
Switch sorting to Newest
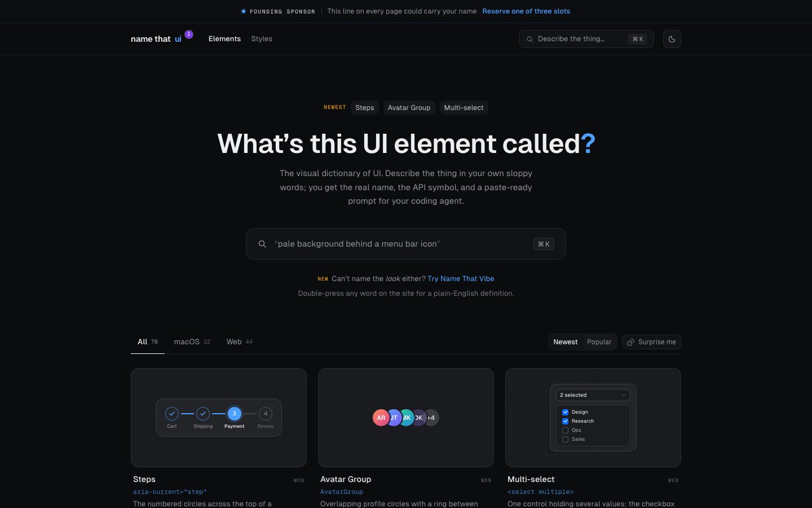click(x=566, y=342)
